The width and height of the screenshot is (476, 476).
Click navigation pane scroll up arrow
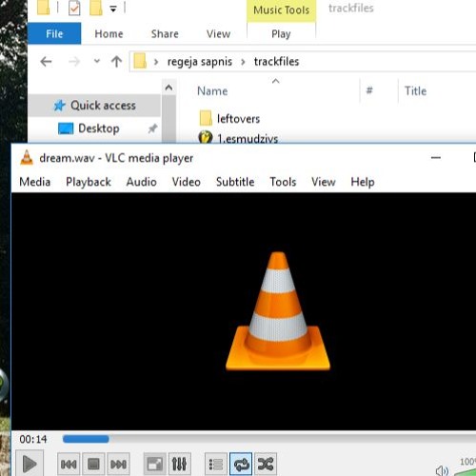point(169,88)
